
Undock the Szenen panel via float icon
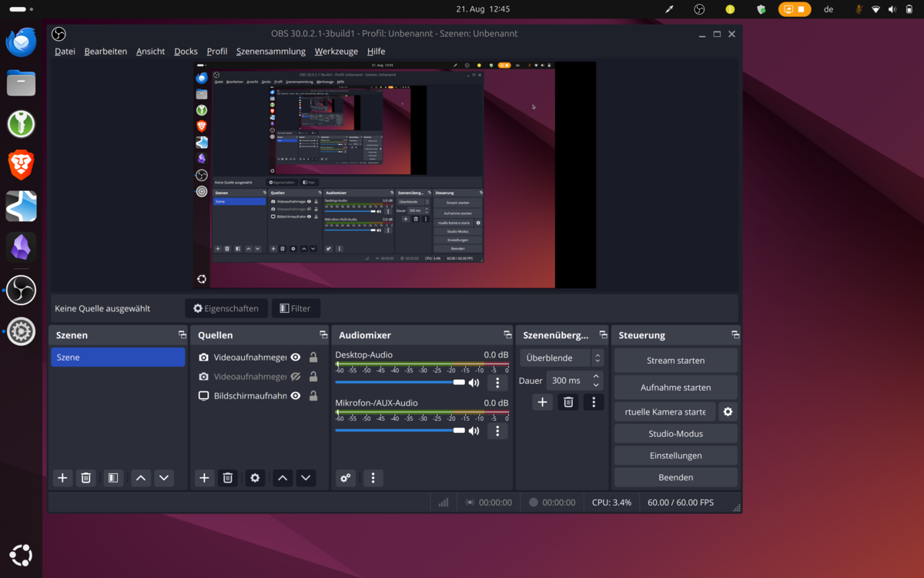pos(182,334)
